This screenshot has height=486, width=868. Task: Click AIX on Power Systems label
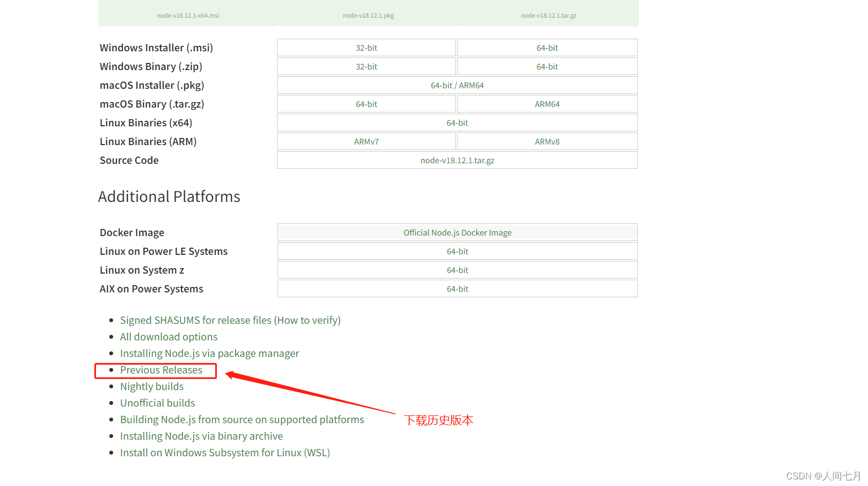coord(151,289)
